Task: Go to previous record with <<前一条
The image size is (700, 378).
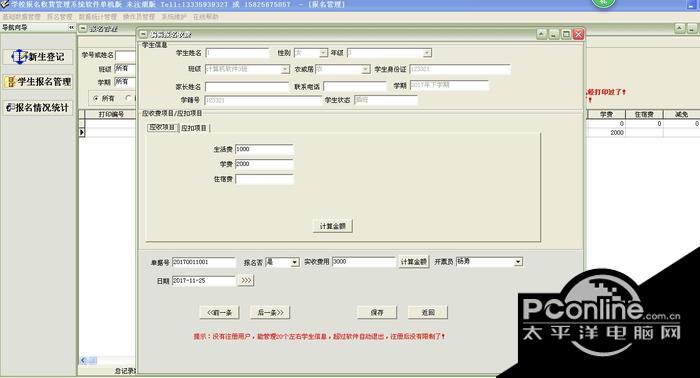Action: [219, 312]
